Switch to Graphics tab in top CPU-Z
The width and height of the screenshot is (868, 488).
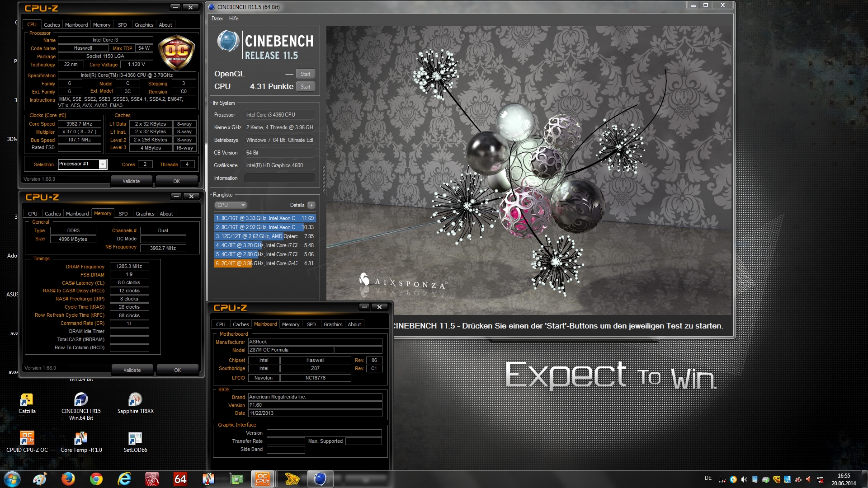pos(144,25)
